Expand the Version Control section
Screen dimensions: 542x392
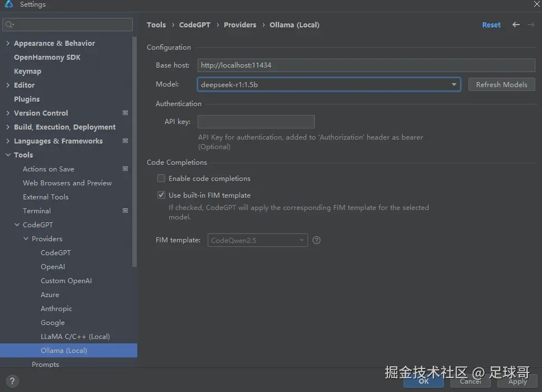pos(8,113)
